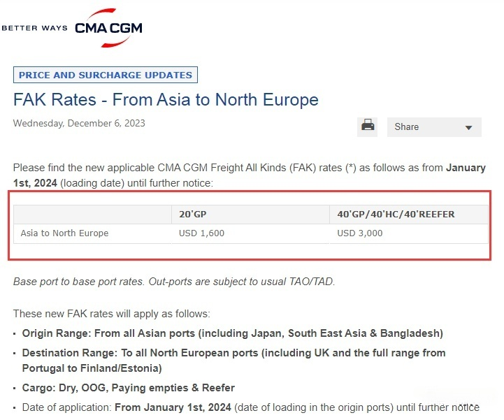Screen dimensions: 504x420
Task: Click the USD 3,000 rate cell
Action: (x=360, y=233)
